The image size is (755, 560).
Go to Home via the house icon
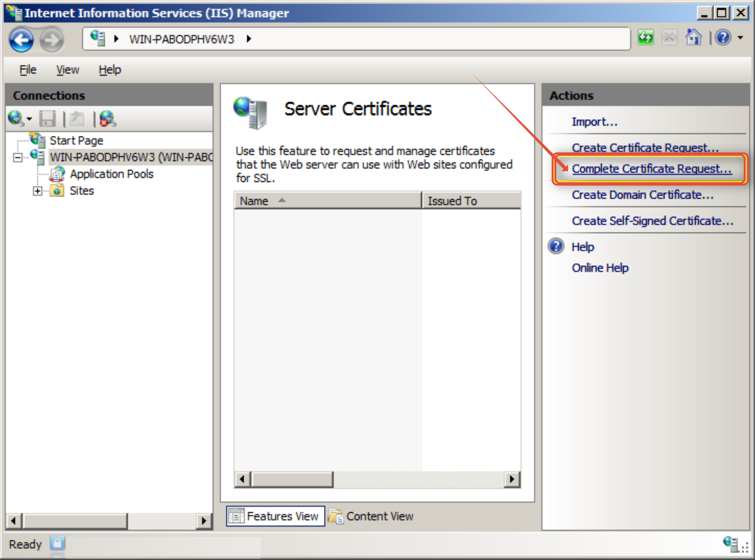tap(694, 37)
